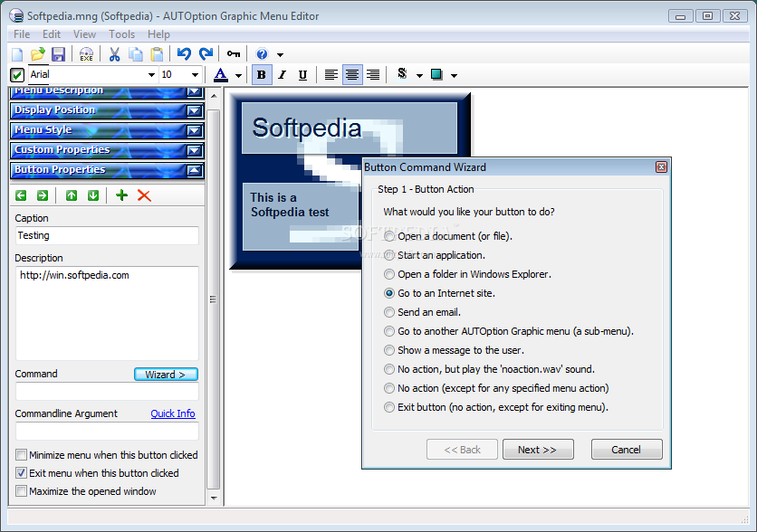The height and width of the screenshot is (532, 757).
Task: Click the font color A swatch
Action: [221, 75]
